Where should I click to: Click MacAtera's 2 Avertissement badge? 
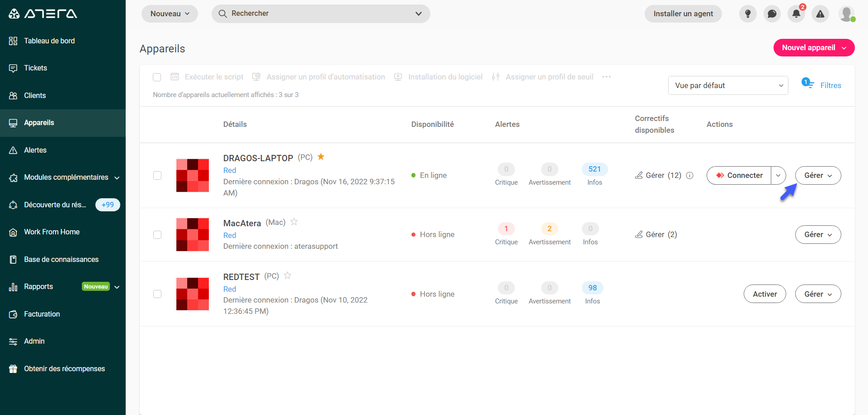coord(549,229)
